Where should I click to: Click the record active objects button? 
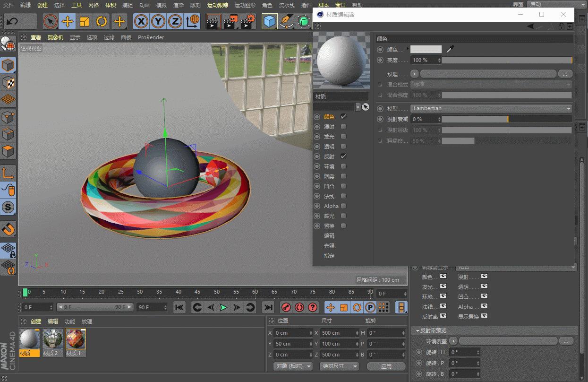[x=286, y=307]
